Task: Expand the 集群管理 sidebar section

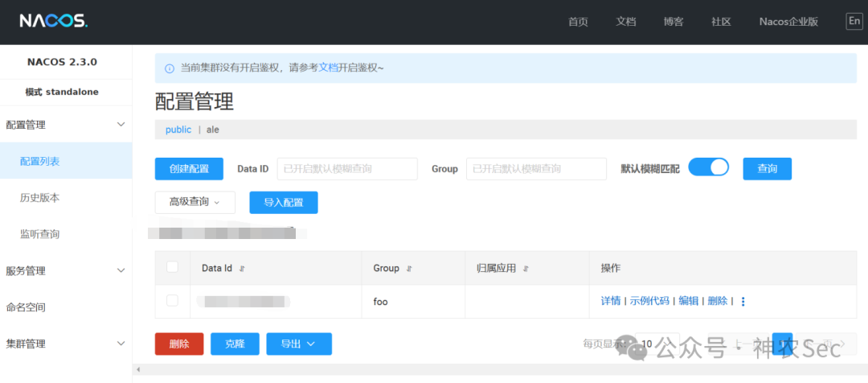Action: click(x=66, y=344)
